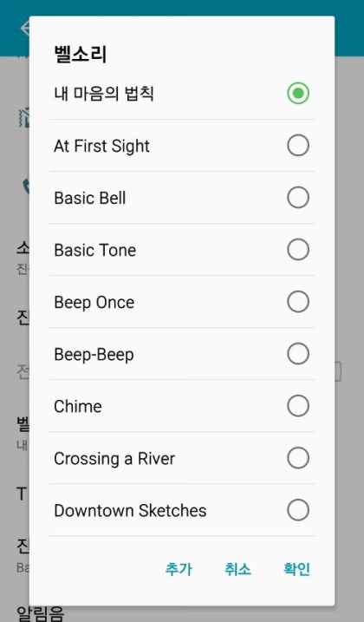
Task: Choose Basic Bell radio button
Action: coord(298,198)
